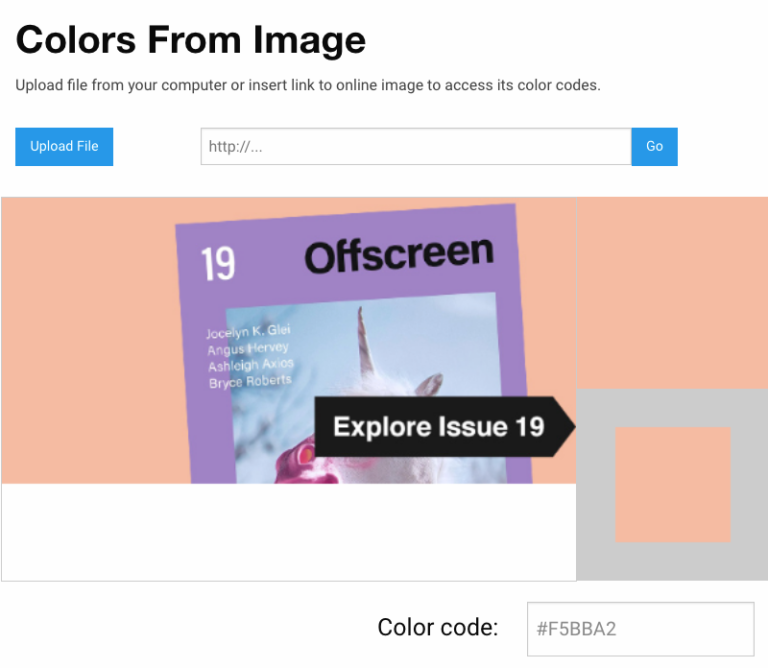Click the white number 19 on cover
This screenshot has height=668, width=768.
pyautogui.click(x=218, y=264)
